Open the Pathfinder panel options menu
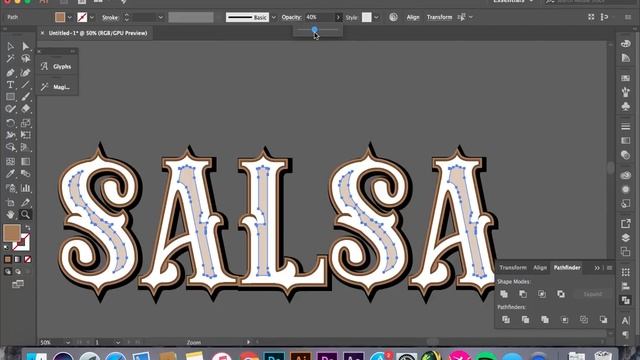This screenshot has height=360, width=640. pyautogui.click(x=609, y=268)
